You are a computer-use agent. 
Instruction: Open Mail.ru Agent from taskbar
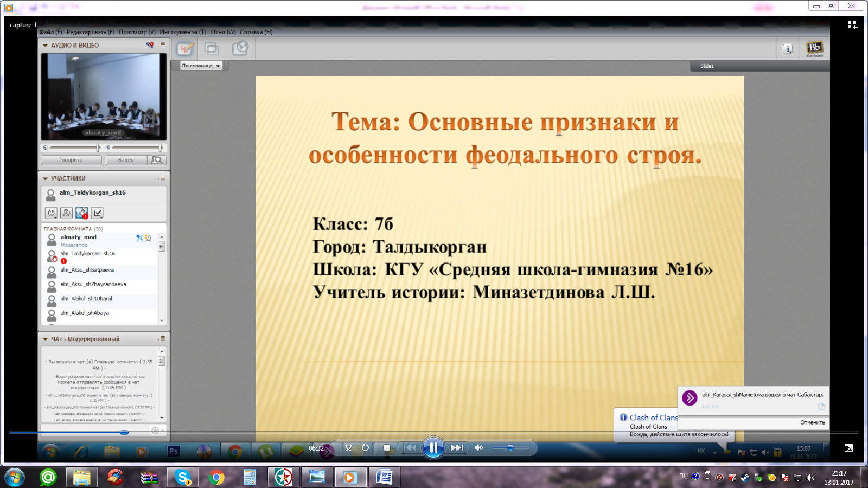pos(48,477)
